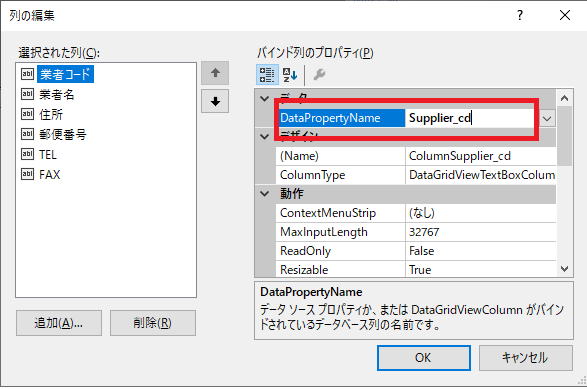587x389 pixels.
Task: Switch property grid to categorized view
Action: coord(267,74)
